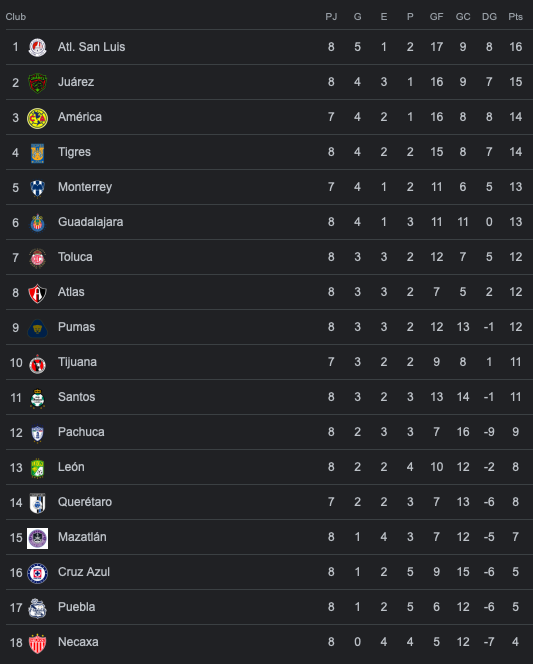The height and width of the screenshot is (664, 533).
Task: Select the León table row name
Action: (71, 467)
